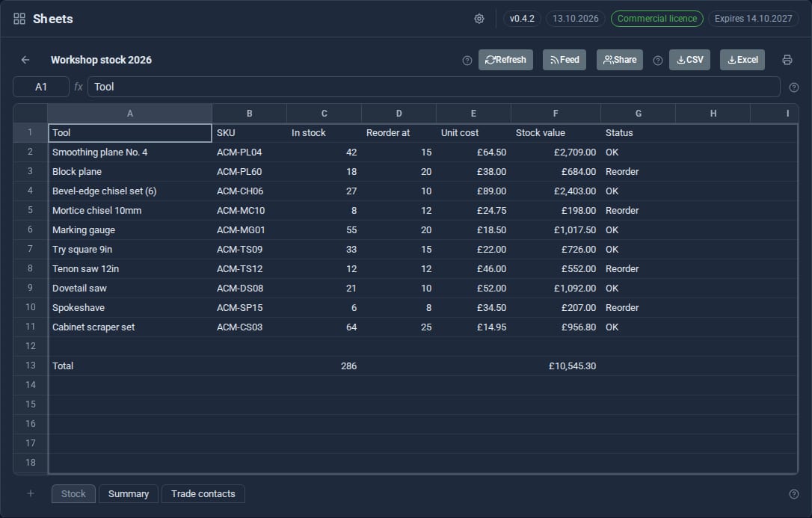Select the £24.75 unit cost cell

pos(473,210)
